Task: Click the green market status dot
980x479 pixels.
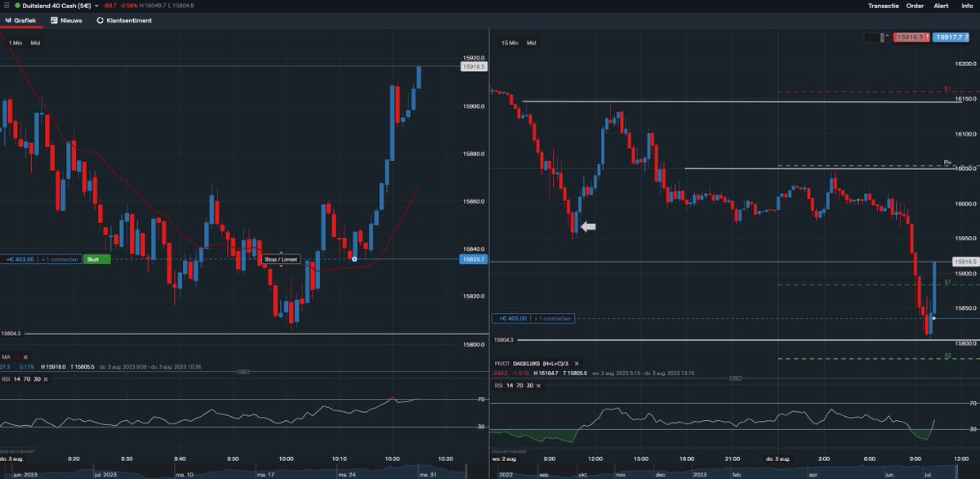Action: click(18, 6)
